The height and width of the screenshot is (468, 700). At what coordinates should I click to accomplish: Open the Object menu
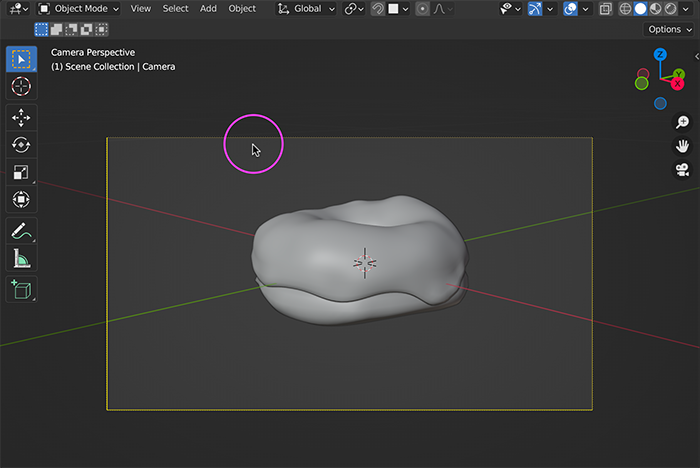tap(242, 9)
